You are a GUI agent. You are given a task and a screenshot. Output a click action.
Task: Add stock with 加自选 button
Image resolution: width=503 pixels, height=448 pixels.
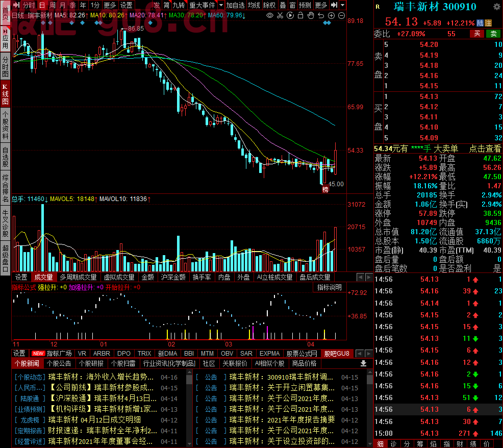point(235,5)
